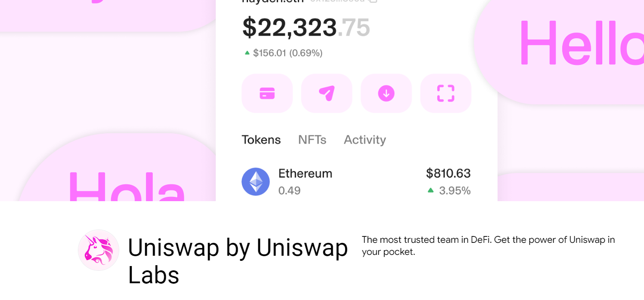Image resolution: width=644 pixels, height=300 pixels.
Task: Open the Activity tab
Action: coord(365,140)
